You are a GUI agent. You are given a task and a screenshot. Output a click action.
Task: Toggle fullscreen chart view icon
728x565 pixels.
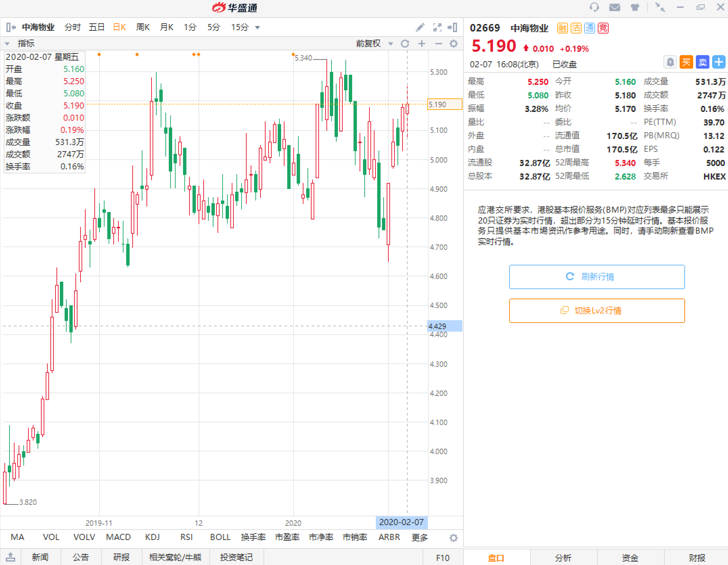(437, 27)
